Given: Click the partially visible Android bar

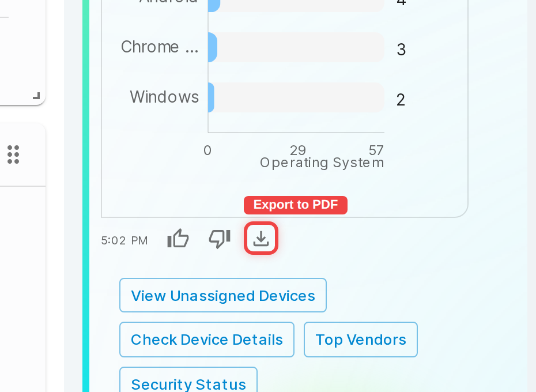Looking at the screenshot, I should click(214, 5).
